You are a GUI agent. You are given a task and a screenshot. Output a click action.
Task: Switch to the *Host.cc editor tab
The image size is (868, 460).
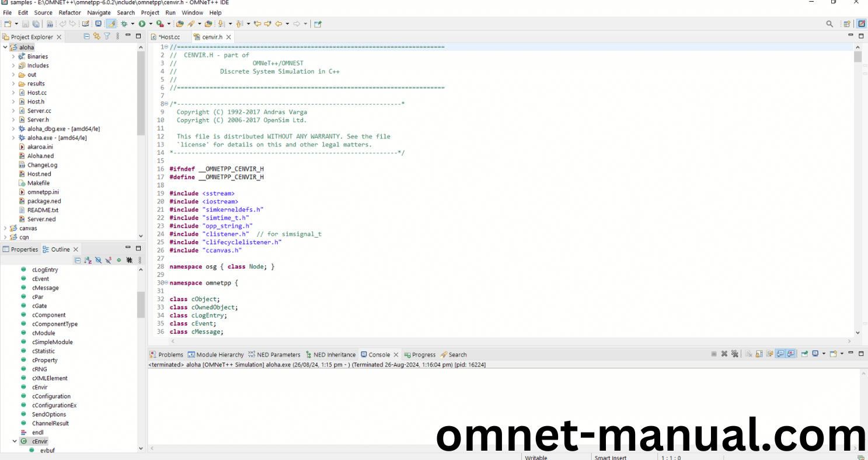[x=169, y=37]
